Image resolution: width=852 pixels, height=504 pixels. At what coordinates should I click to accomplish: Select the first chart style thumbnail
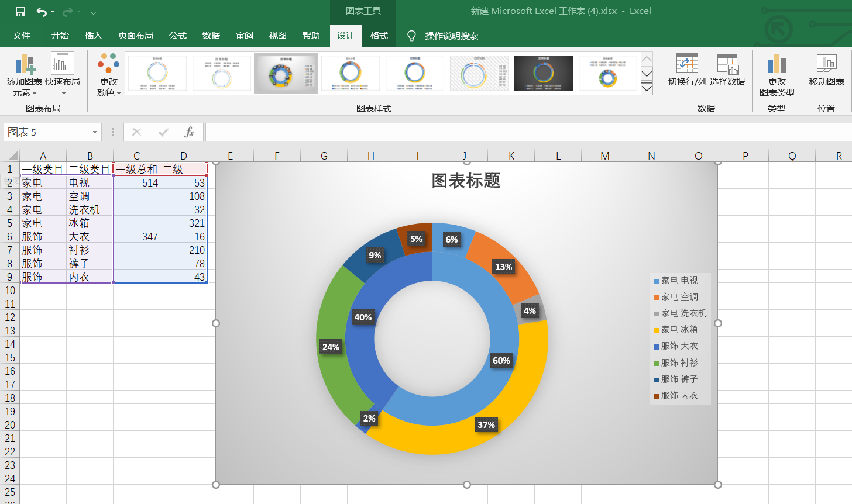157,73
